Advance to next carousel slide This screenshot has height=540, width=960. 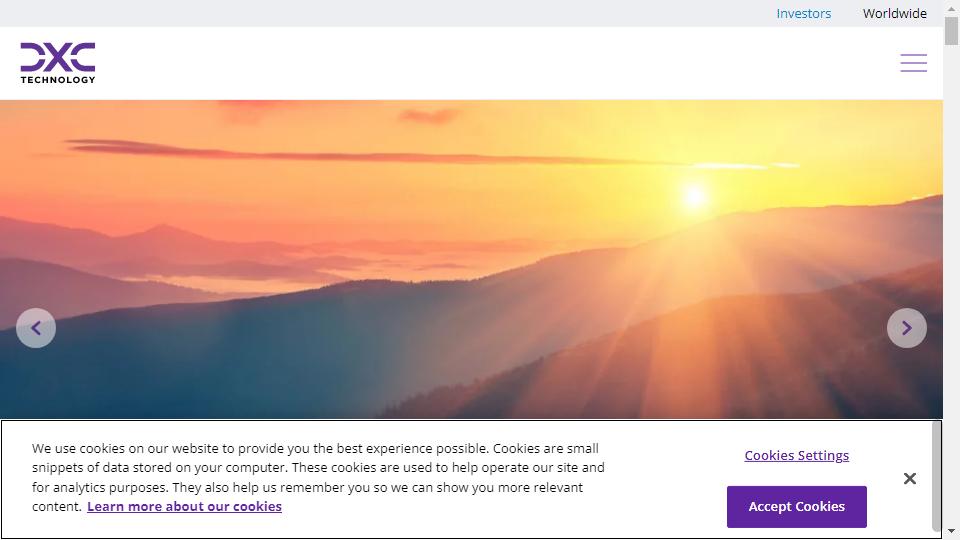(x=907, y=328)
